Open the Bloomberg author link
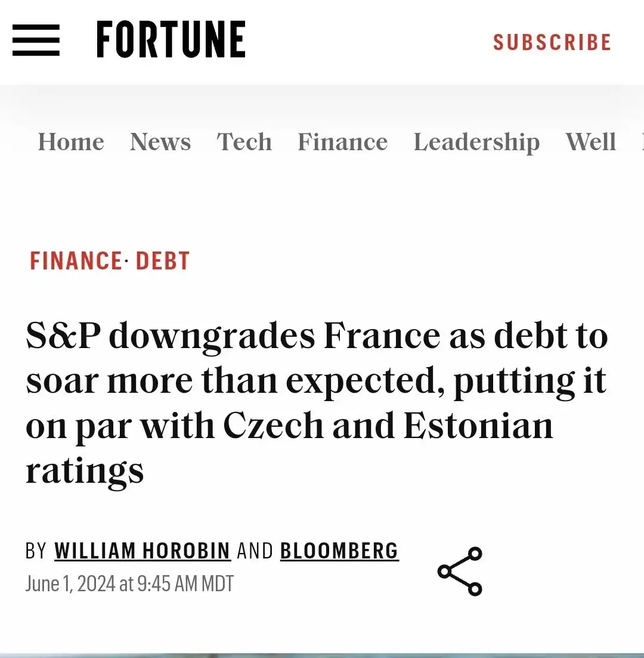The width and height of the screenshot is (644, 658). 339,551
